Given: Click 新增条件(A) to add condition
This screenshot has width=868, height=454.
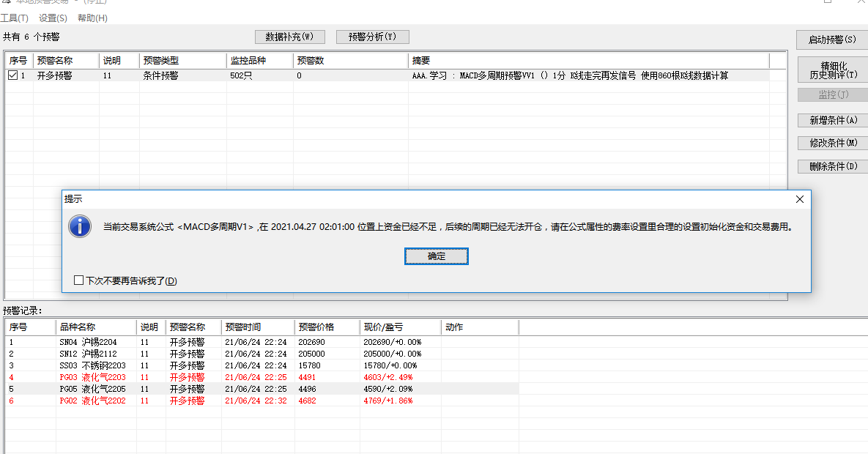Looking at the screenshot, I should pos(833,120).
